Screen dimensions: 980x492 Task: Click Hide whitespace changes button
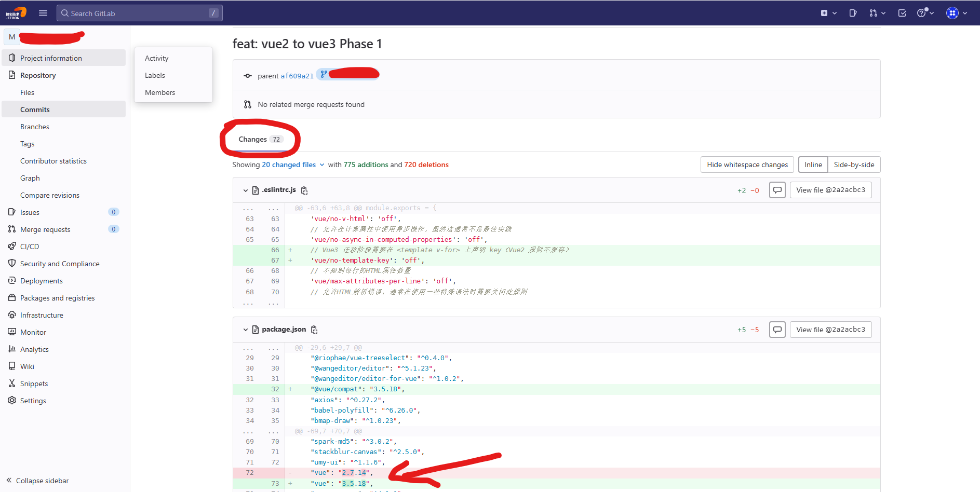point(747,165)
